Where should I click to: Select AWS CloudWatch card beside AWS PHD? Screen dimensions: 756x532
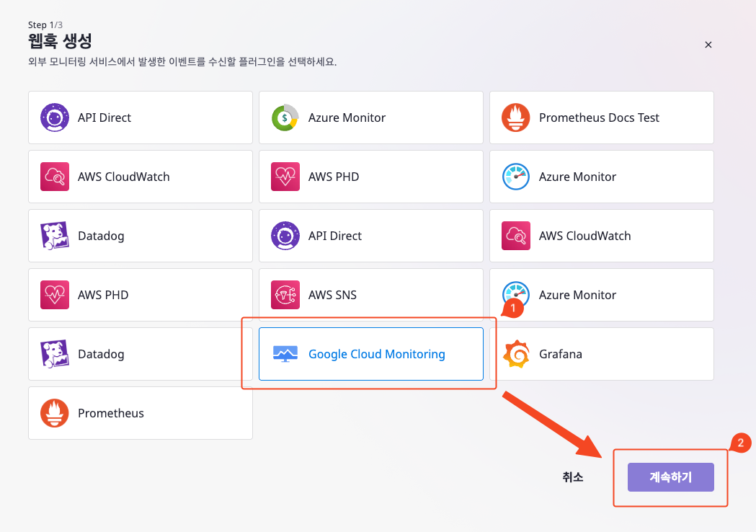point(141,177)
